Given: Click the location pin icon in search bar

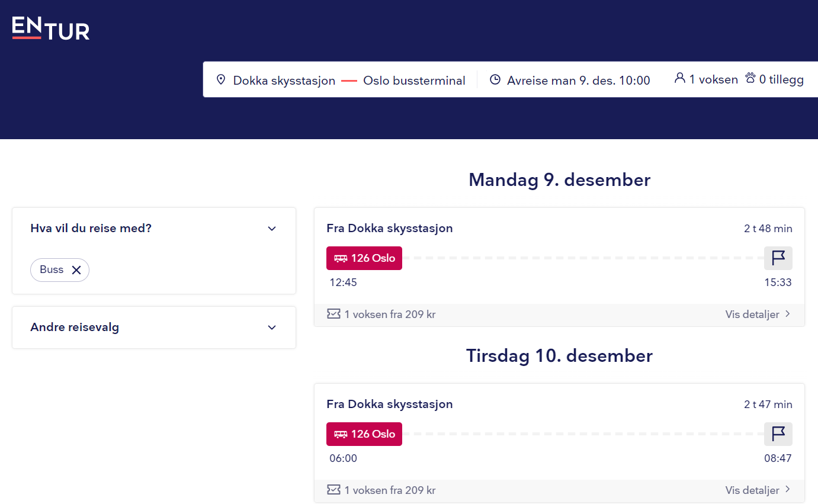Looking at the screenshot, I should tap(221, 80).
